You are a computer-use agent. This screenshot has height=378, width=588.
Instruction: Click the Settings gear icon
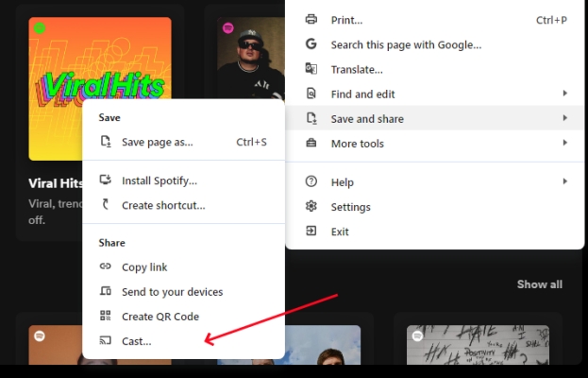point(311,206)
